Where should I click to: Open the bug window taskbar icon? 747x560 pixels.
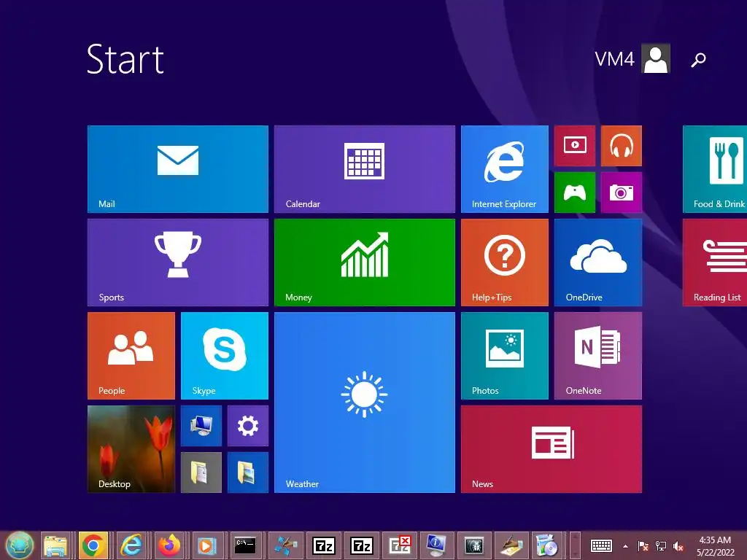(474, 545)
